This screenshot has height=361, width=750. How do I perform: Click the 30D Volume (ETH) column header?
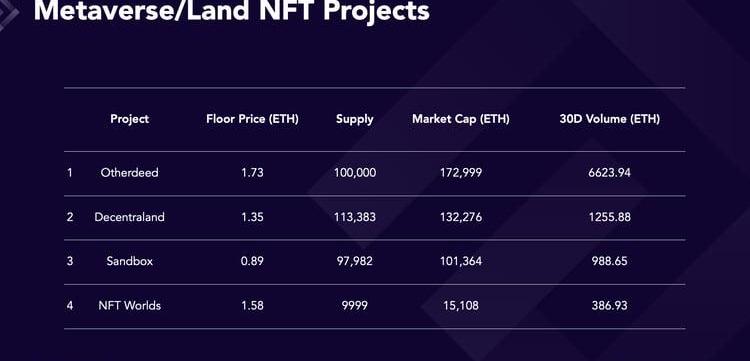pyautogui.click(x=609, y=119)
